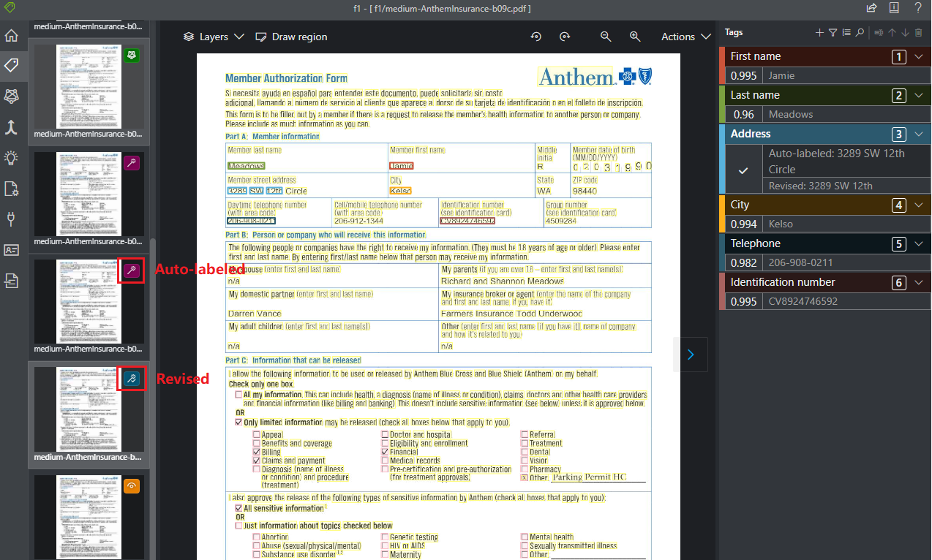Image resolution: width=932 pixels, height=560 pixels.
Task: Click the Address hotkey number 3
Action: click(x=898, y=134)
